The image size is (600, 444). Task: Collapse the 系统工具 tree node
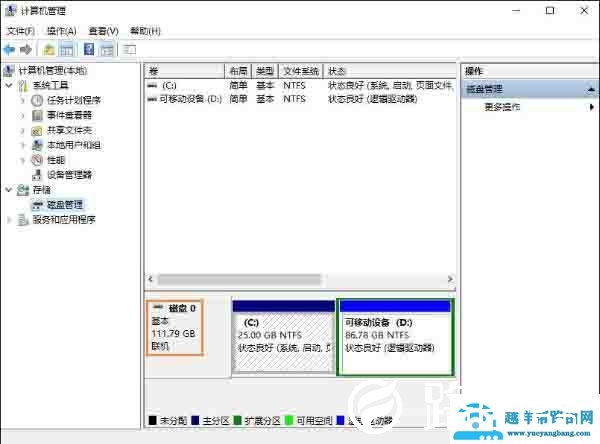click(9, 85)
